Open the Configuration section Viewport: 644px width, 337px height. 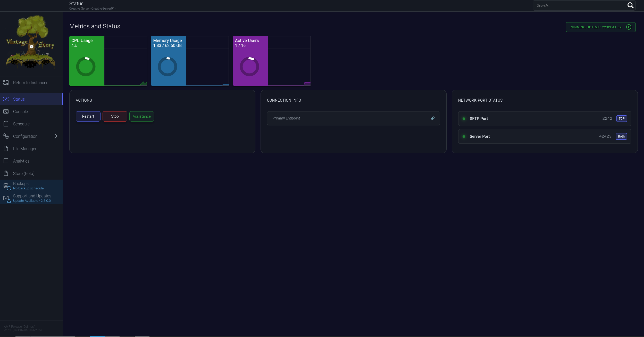click(x=31, y=136)
